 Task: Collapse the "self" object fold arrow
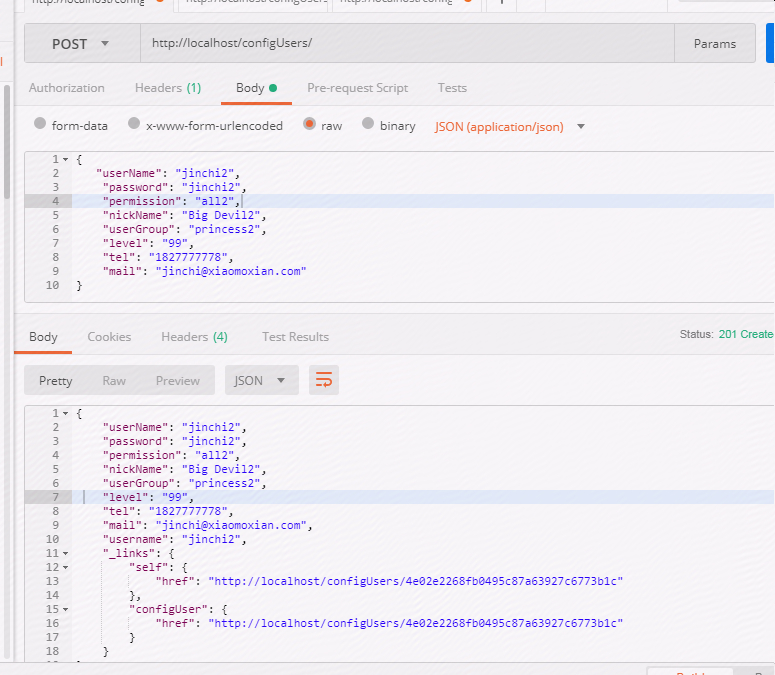[x=65, y=567]
